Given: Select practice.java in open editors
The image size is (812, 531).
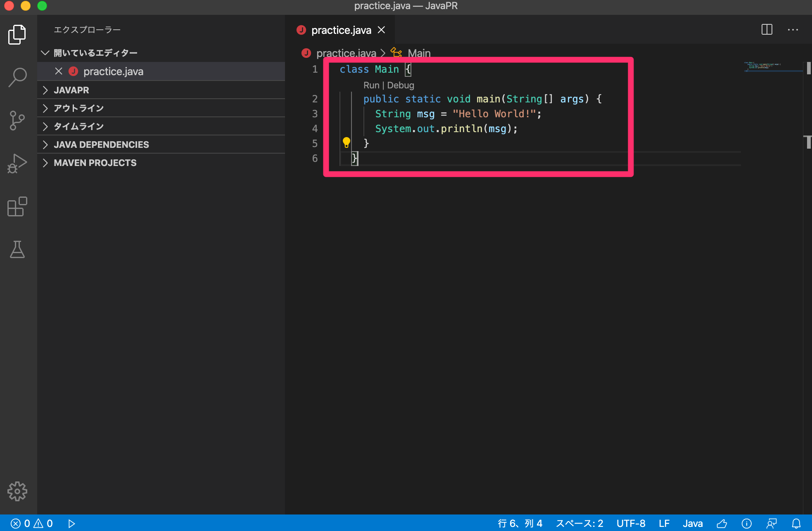Looking at the screenshot, I should [x=161, y=71].
